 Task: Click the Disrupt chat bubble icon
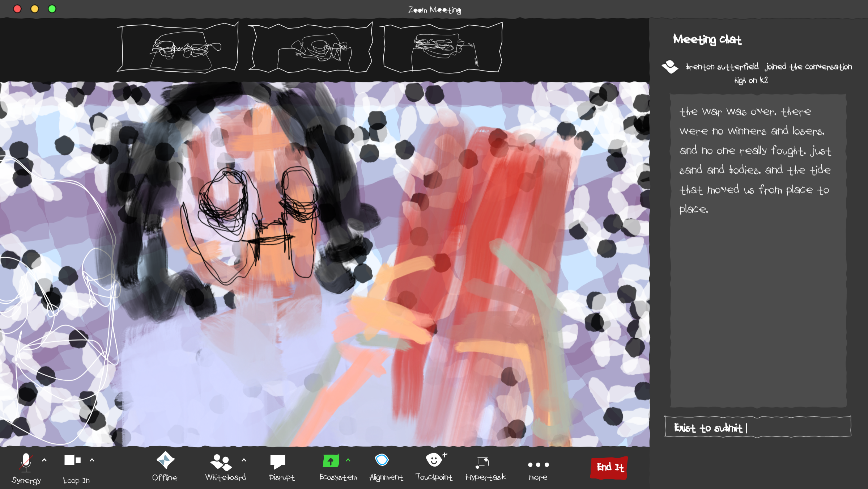(278, 461)
